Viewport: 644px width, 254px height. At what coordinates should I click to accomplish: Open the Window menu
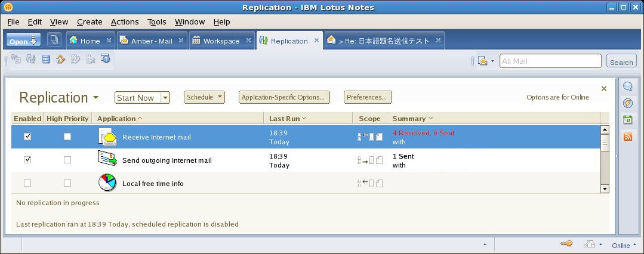pyautogui.click(x=190, y=21)
